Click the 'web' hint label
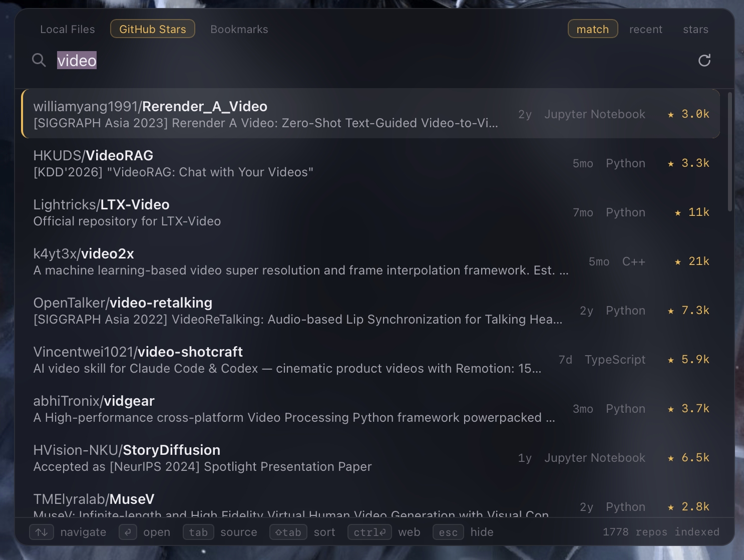The image size is (744, 560). click(x=409, y=532)
